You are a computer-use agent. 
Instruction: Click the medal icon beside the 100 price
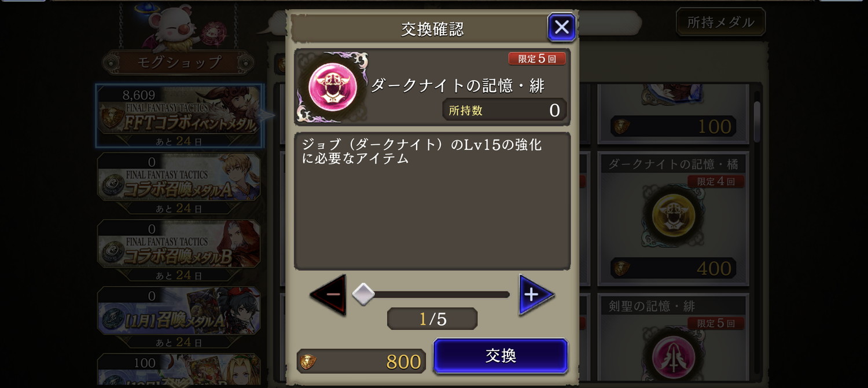[621, 126]
